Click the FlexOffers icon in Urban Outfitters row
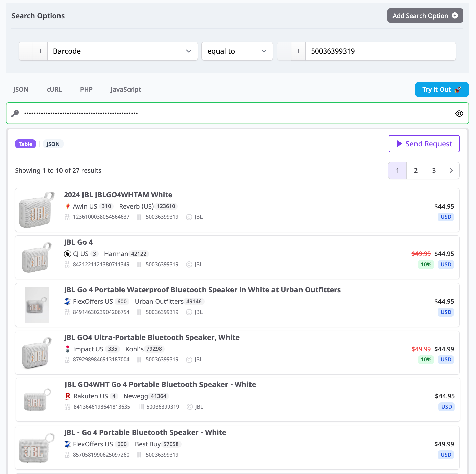 point(68,301)
